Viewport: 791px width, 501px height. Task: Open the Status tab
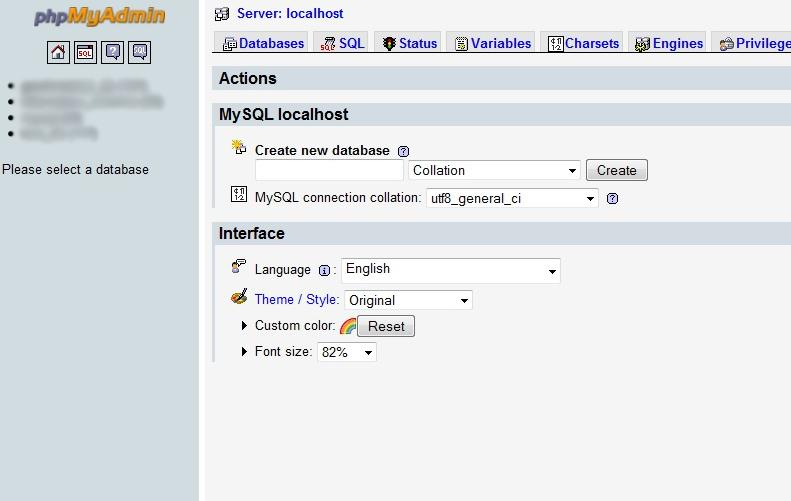[x=409, y=43]
